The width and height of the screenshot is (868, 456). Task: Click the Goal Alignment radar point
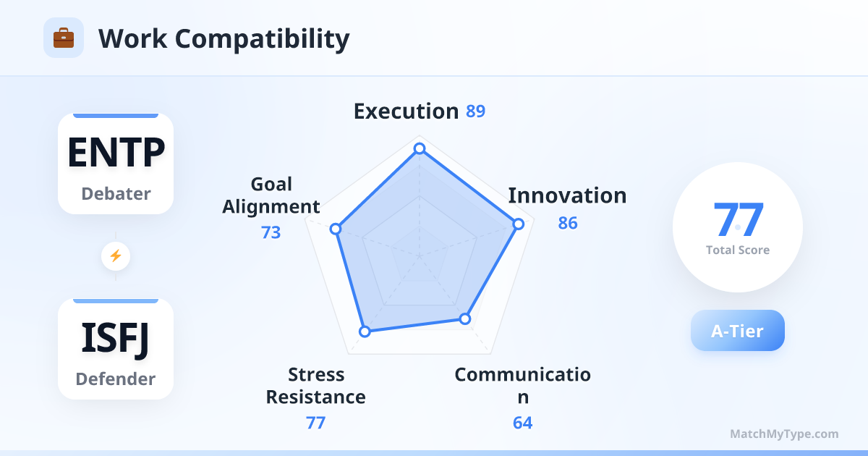pos(335,229)
